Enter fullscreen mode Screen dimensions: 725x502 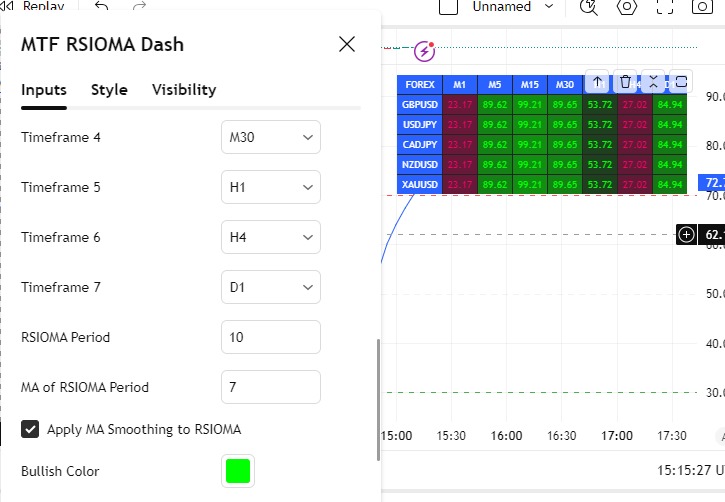coord(664,8)
